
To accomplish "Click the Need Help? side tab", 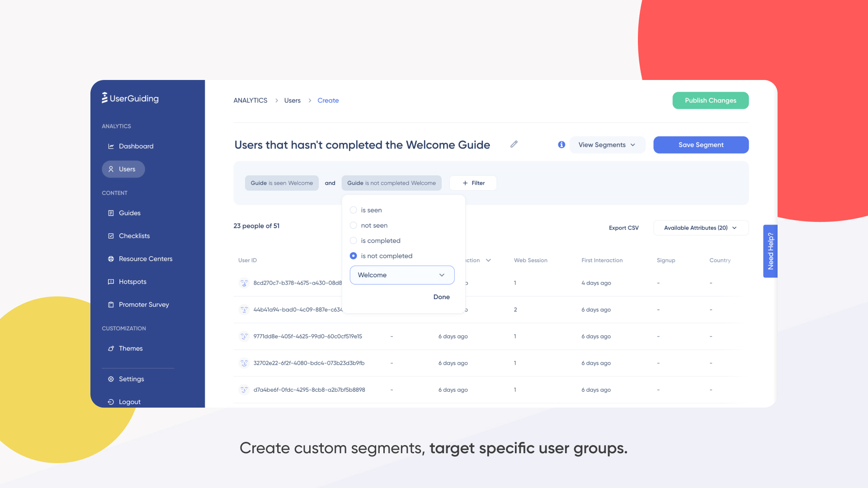I will tap(770, 251).
